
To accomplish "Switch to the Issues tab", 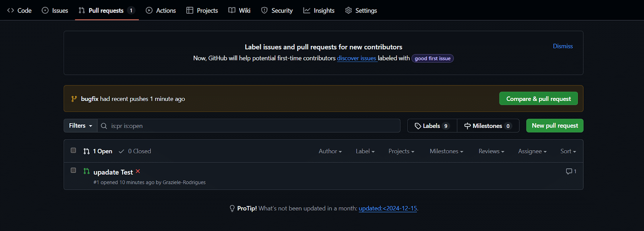I will point(55,10).
